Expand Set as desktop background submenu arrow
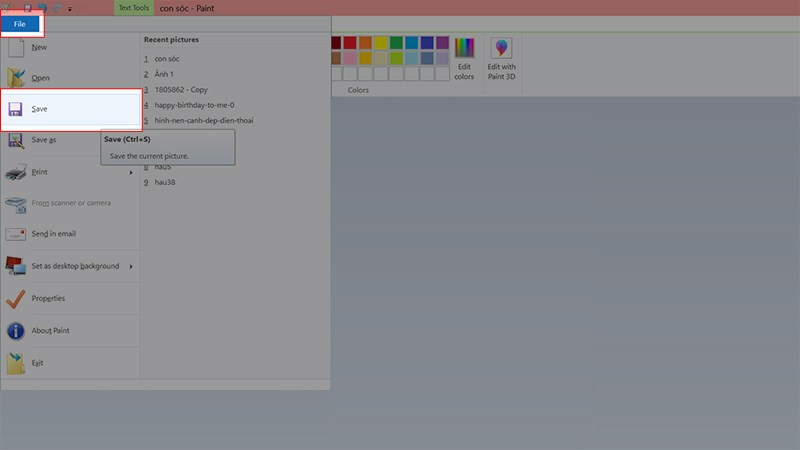Screen dimensions: 800x450 tap(130, 266)
